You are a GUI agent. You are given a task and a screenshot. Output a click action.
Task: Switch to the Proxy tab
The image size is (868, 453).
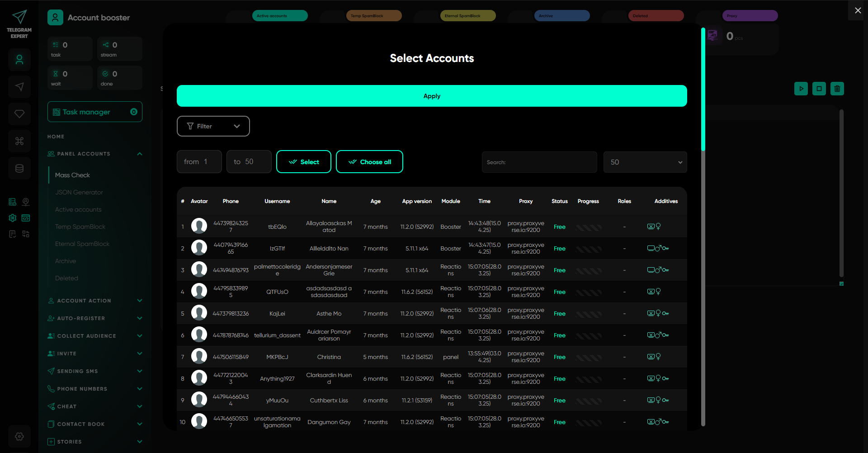point(750,16)
